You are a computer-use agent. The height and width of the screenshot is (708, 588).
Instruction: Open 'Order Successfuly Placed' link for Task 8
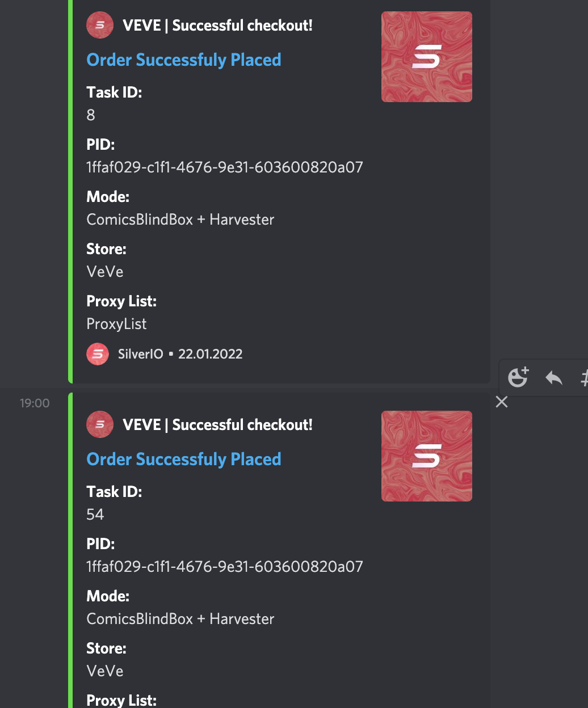coord(184,60)
